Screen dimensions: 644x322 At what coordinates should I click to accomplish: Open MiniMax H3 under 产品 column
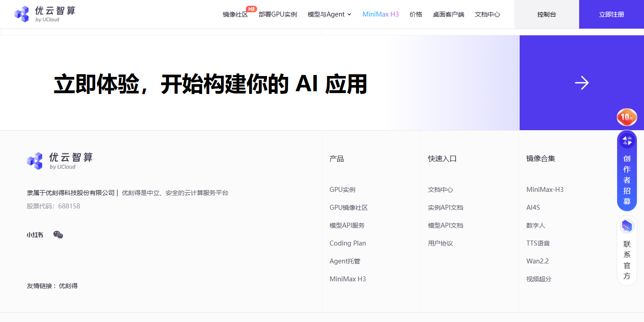(347, 279)
